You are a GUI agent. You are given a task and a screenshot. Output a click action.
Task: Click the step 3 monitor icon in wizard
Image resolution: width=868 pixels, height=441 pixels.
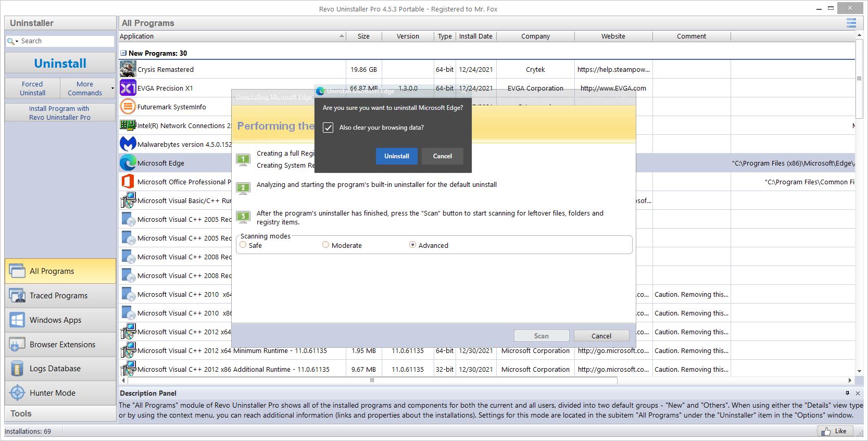point(243,217)
